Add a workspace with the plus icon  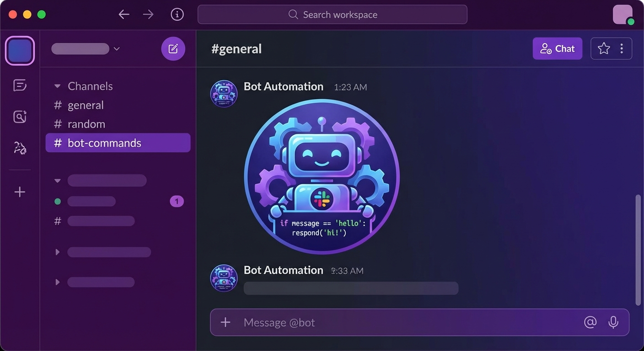(x=20, y=191)
